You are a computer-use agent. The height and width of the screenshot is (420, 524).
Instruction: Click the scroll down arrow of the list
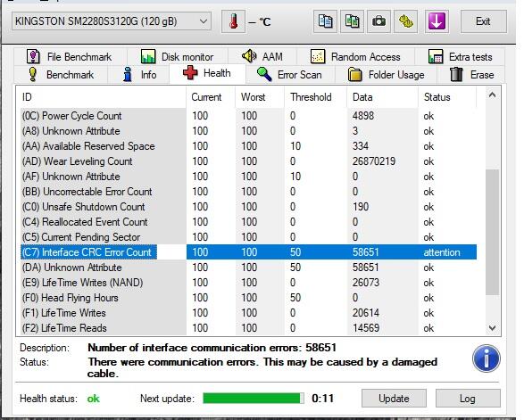click(x=492, y=328)
